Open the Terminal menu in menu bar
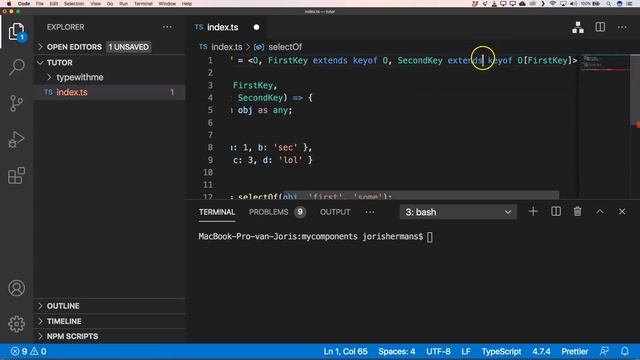Screen dimensions: 640x360 tap(143, 4)
